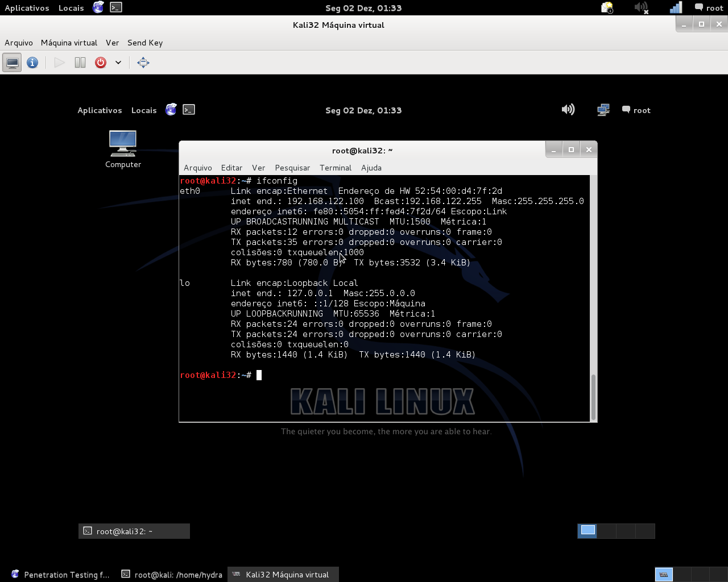Image resolution: width=728 pixels, height=582 pixels.
Task: Switch to first host workspace
Action: coord(664,575)
